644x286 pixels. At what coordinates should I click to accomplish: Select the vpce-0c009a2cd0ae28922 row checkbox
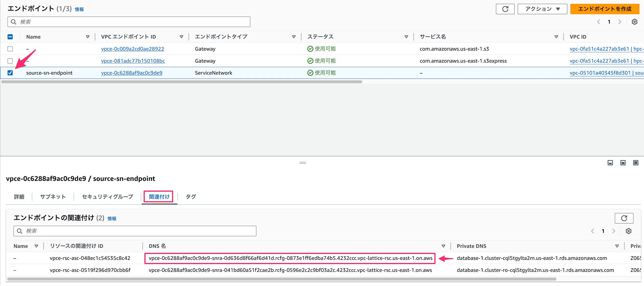click(x=10, y=49)
